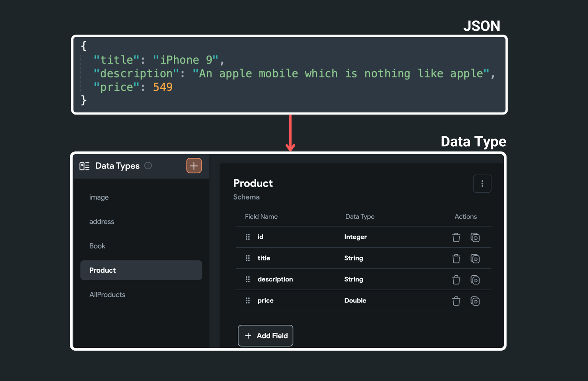
Task: Click the price field drag handle
Action: click(248, 301)
